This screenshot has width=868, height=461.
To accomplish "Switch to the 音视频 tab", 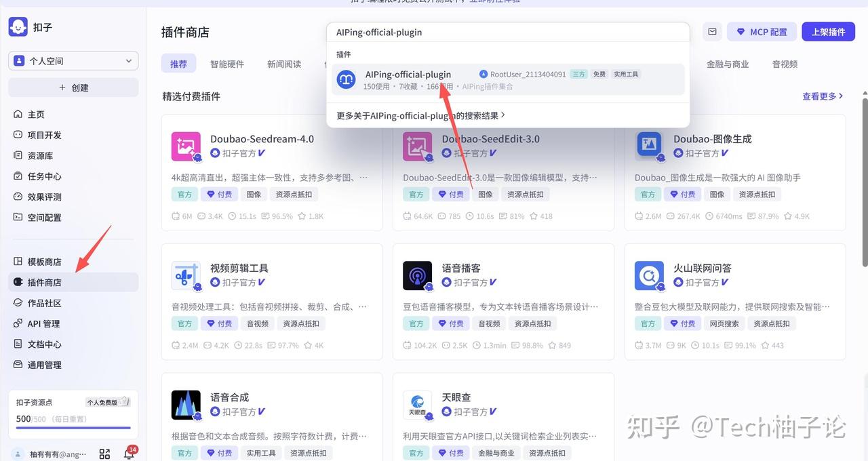I will click(x=785, y=64).
